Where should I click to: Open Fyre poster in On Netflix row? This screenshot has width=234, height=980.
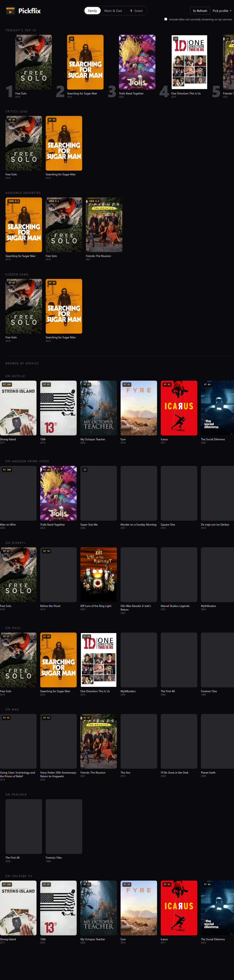[x=139, y=408]
